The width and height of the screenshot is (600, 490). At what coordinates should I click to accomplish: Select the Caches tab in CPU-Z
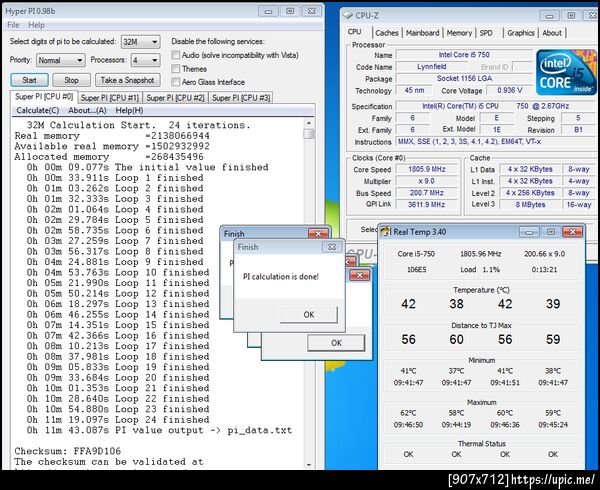[x=387, y=33]
